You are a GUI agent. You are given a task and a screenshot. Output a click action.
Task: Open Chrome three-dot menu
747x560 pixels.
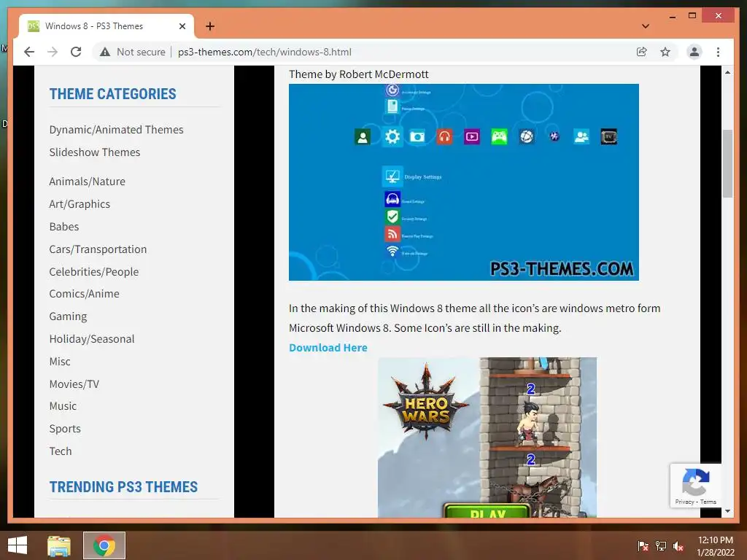(718, 52)
